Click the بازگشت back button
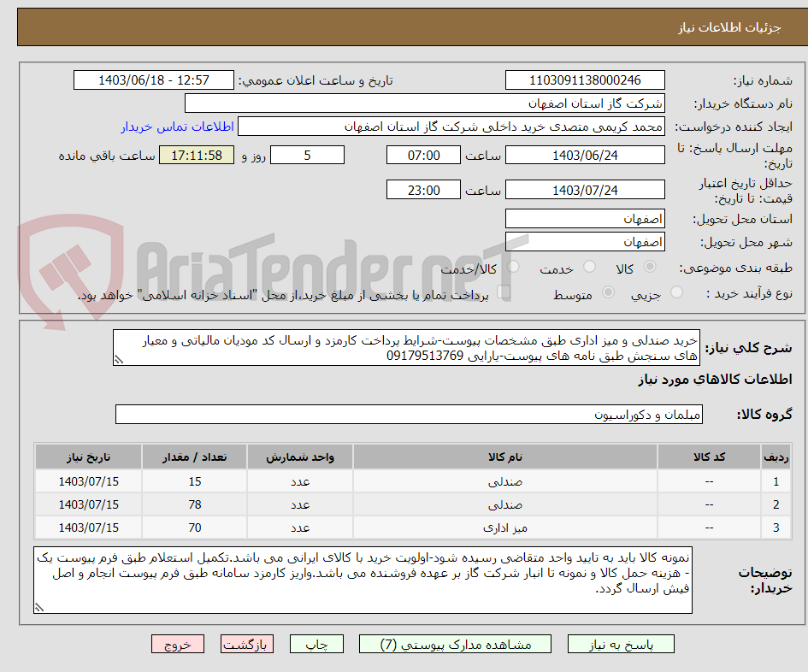808x672 pixels. pos(247,644)
